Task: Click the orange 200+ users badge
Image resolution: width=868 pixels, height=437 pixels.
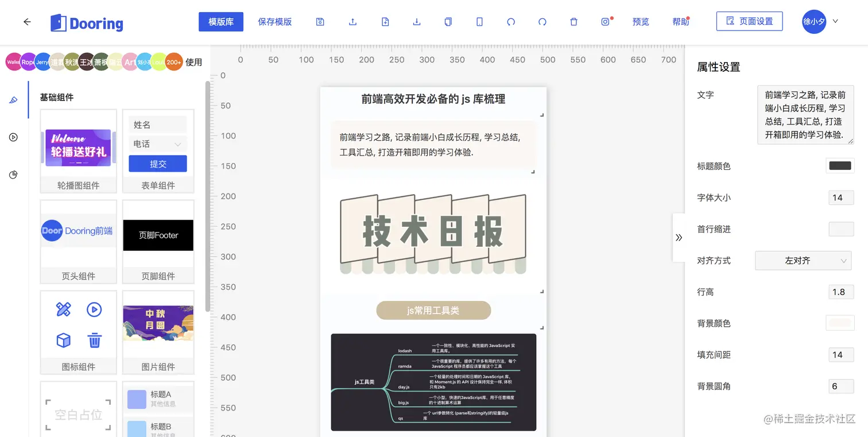Action: point(174,62)
